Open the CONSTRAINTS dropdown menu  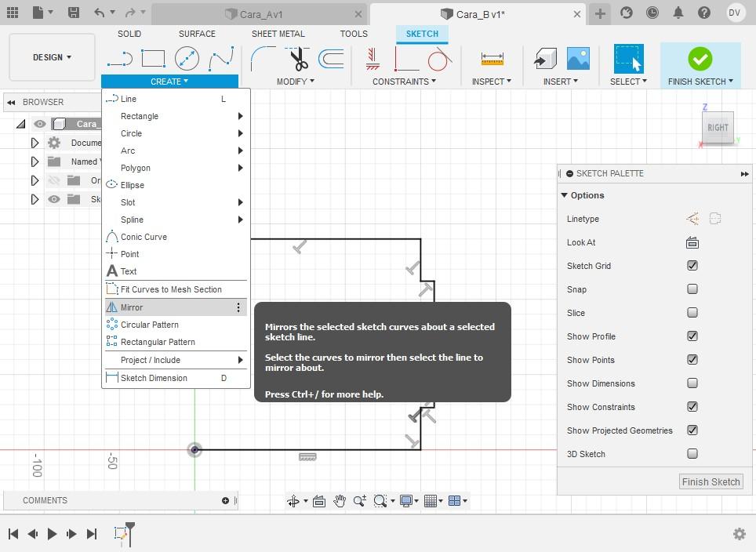tap(404, 82)
